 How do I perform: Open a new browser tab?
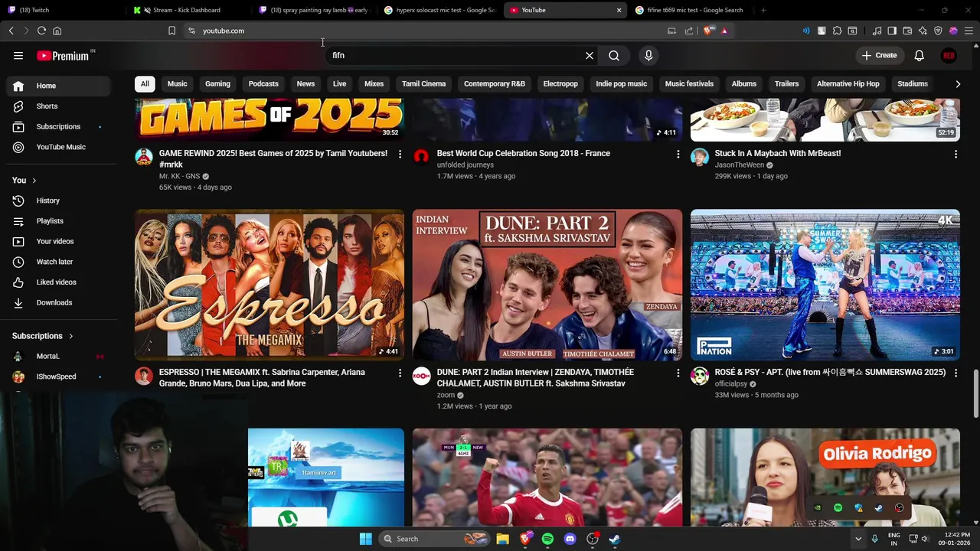[x=763, y=10]
